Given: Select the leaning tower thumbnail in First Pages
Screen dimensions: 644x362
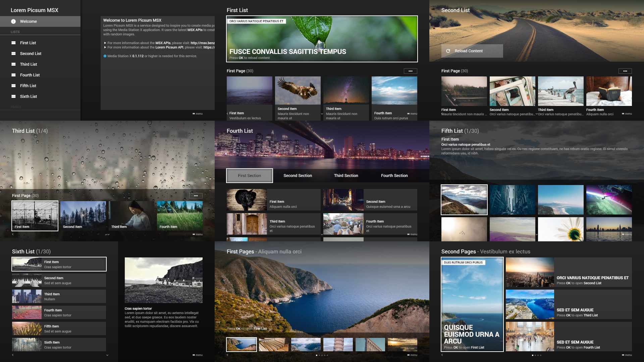Looking at the screenshot, I should point(338,345).
